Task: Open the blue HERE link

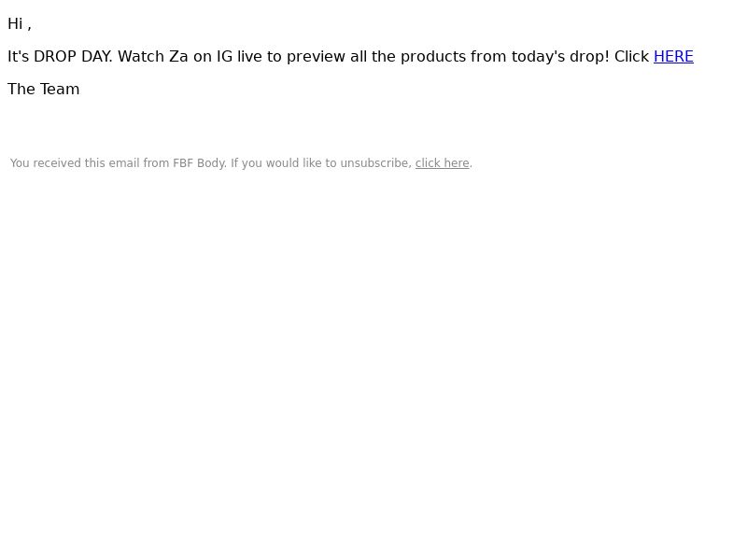Action: pos(673,57)
